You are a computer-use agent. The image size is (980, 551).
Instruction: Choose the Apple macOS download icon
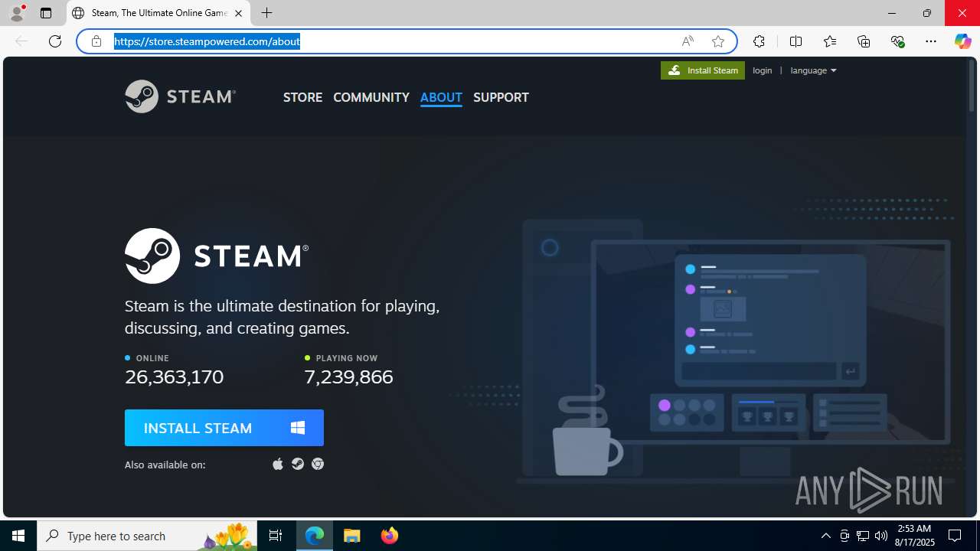pyautogui.click(x=278, y=464)
